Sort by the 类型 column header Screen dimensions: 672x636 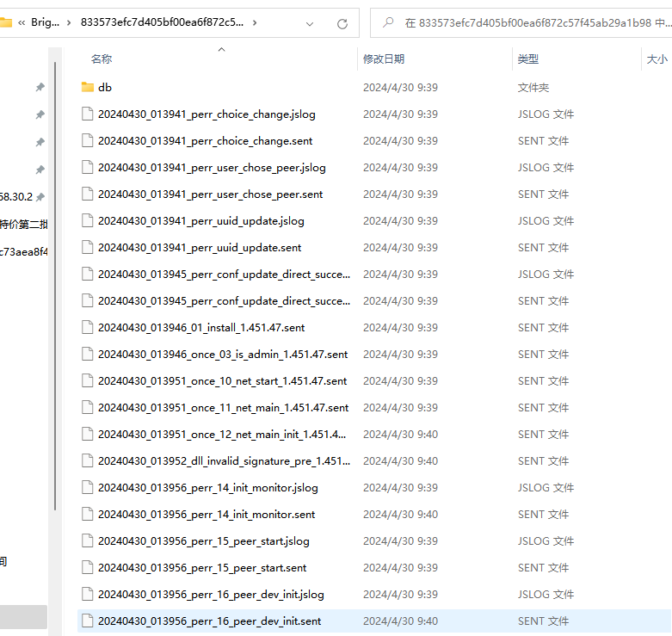point(528,59)
